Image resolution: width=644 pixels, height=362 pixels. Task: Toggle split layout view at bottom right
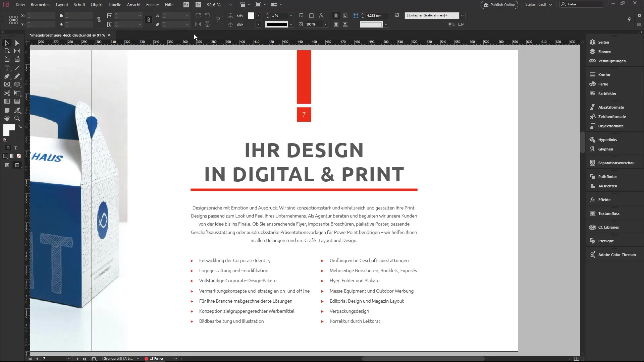click(x=577, y=359)
